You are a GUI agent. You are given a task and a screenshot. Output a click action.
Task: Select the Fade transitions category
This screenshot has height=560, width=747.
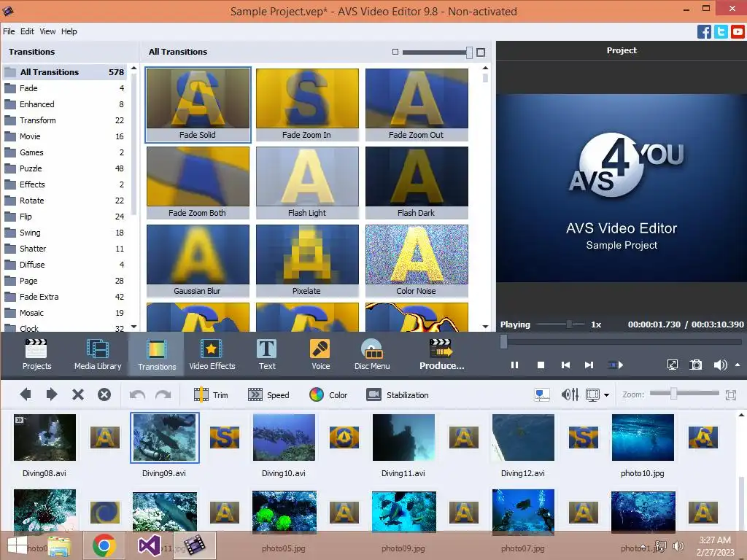click(64, 88)
